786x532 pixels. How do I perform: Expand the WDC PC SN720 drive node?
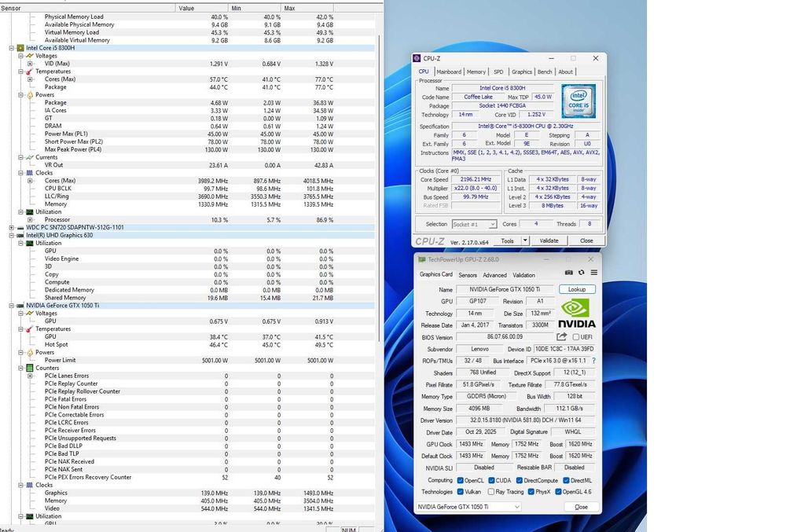12,227
